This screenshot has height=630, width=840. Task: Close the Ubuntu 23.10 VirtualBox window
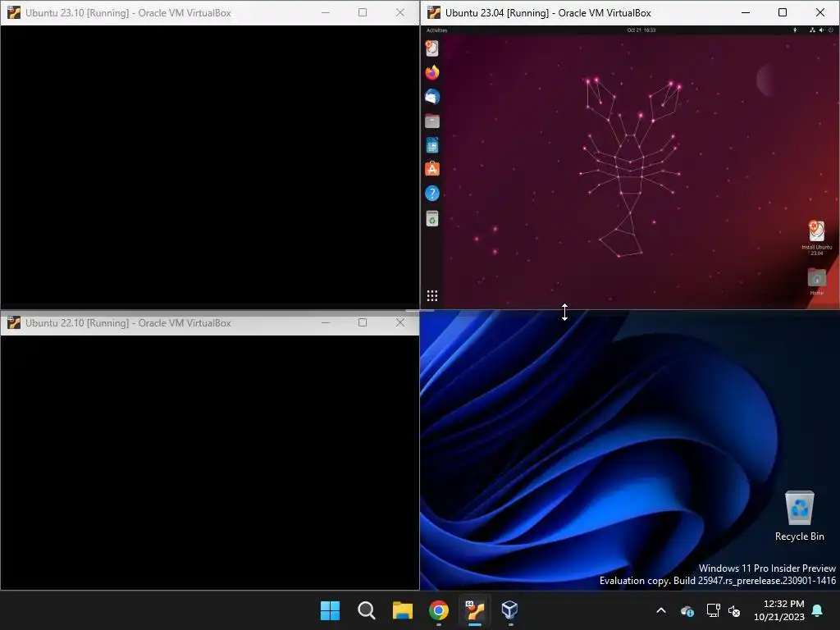pyautogui.click(x=400, y=12)
